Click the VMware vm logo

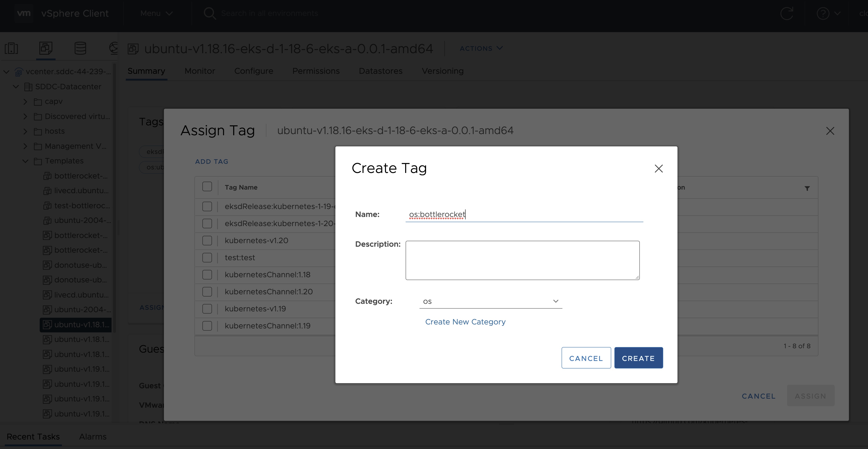point(24,13)
